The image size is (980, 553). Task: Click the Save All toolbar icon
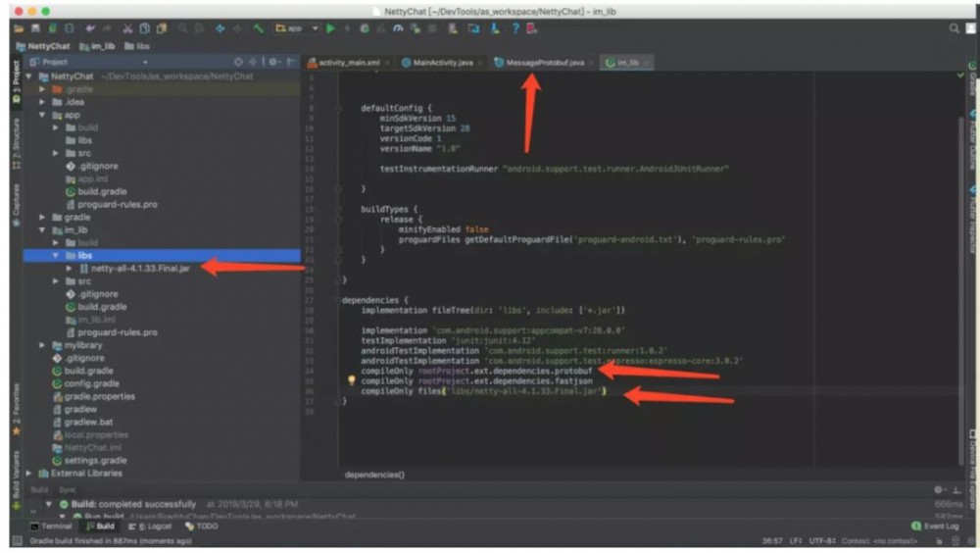(35, 28)
